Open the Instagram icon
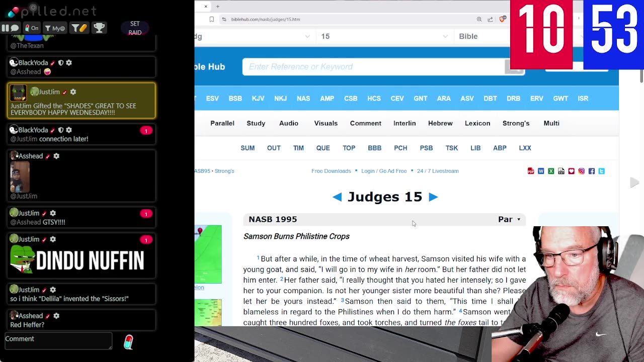The height and width of the screenshot is (362, 644). (582, 171)
